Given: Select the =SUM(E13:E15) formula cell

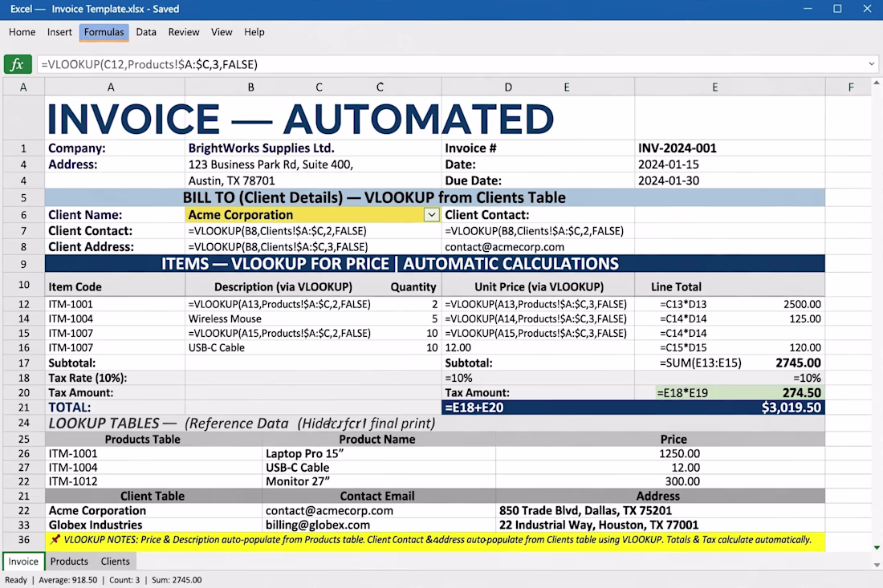Looking at the screenshot, I should (701, 363).
